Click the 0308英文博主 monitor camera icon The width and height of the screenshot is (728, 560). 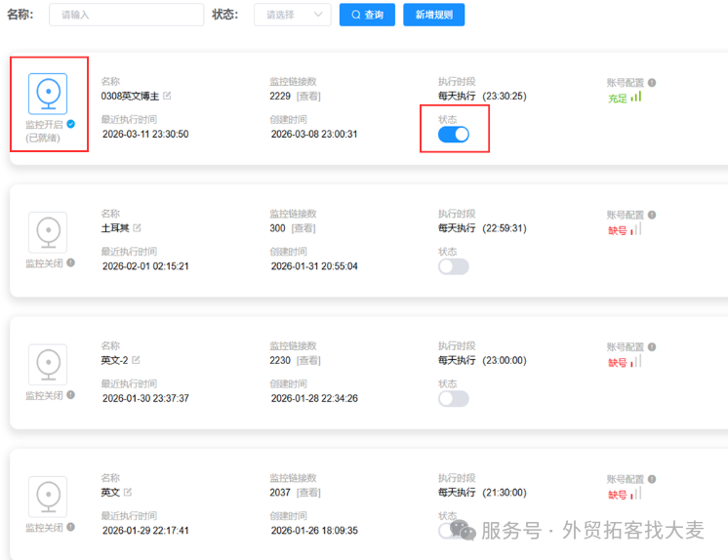click(48, 94)
